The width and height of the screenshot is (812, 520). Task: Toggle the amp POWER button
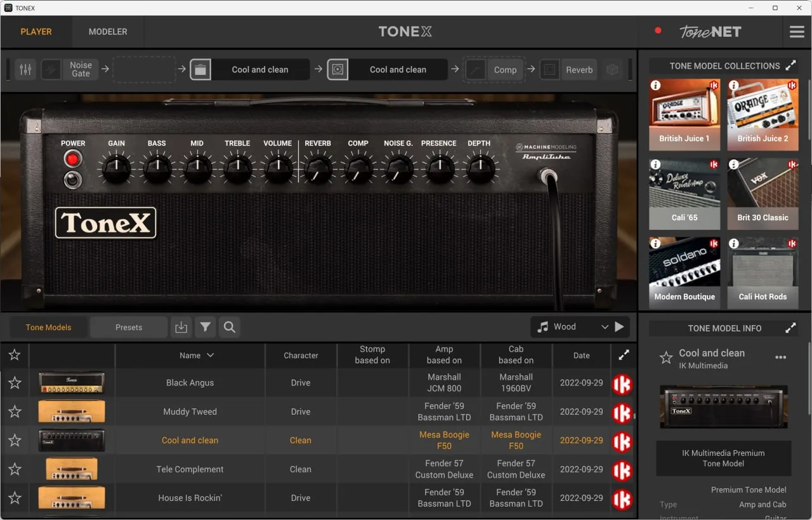pyautogui.click(x=73, y=159)
